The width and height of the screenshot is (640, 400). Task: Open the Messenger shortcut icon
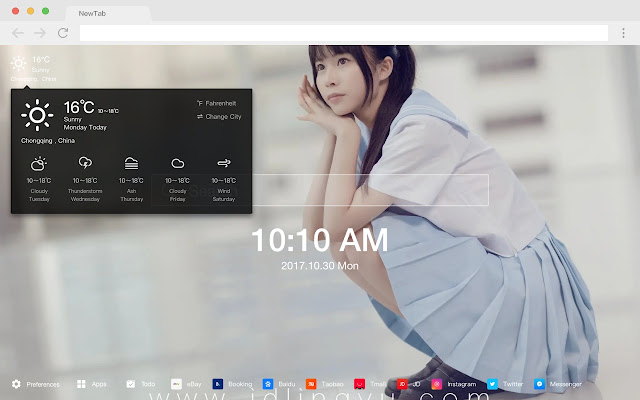click(539, 384)
